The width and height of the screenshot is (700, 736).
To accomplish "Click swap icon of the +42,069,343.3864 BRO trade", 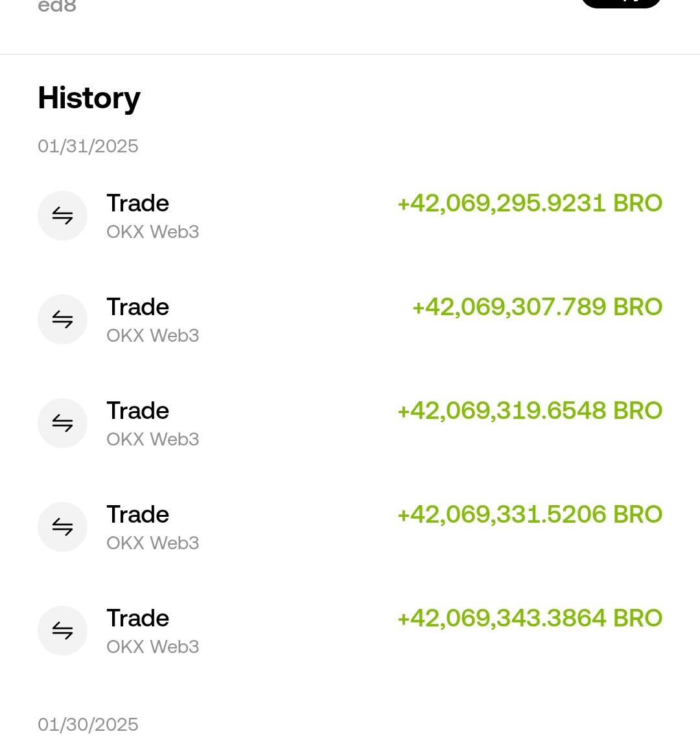I will coord(62,631).
